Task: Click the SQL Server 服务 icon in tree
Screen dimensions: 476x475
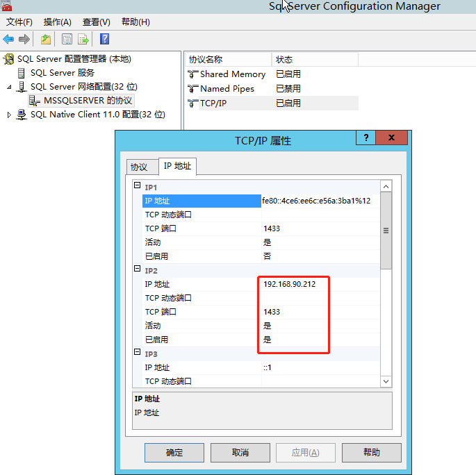Action: [x=22, y=73]
